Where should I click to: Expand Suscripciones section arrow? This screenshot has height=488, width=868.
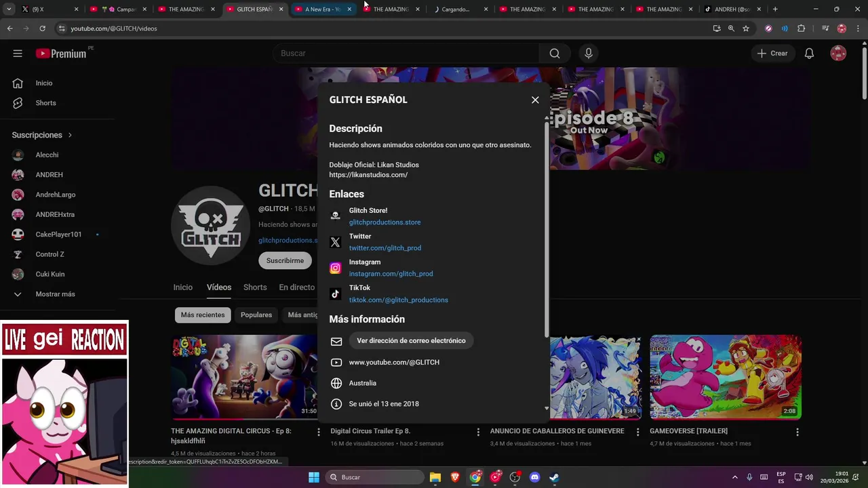pyautogui.click(x=70, y=135)
